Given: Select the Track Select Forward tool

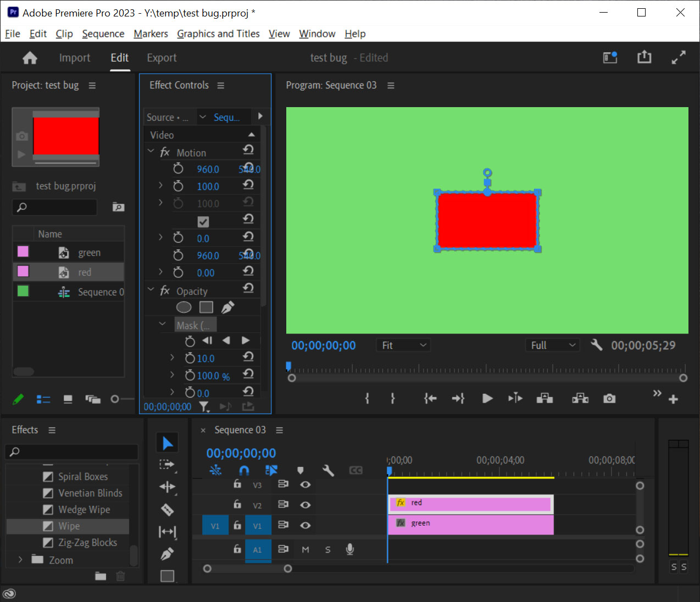Looking at the screenshot, I should [x=168, y=465].
